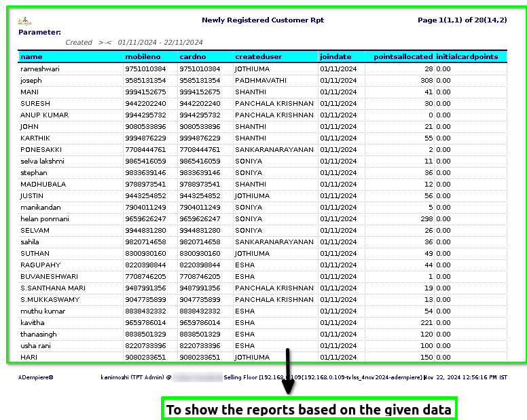Image resolution: width=527 pixels, height=420 pixels.
Task: Select the 'muthu kumar' name cell
Action: point(43,311)
